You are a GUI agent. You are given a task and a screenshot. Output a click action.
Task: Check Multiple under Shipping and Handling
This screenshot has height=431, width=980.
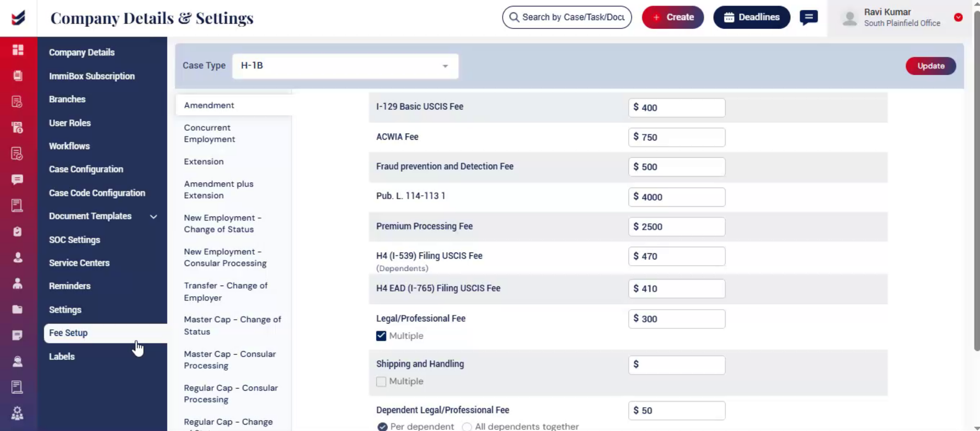click(x=381, y=381)
